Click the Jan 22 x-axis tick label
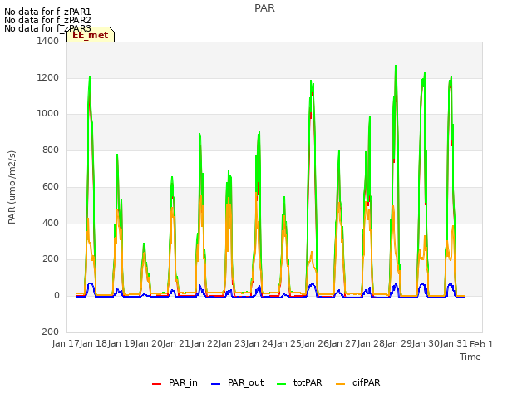This screenshot has height=399, width=532. pyautogui.click(x=204, y=343)
